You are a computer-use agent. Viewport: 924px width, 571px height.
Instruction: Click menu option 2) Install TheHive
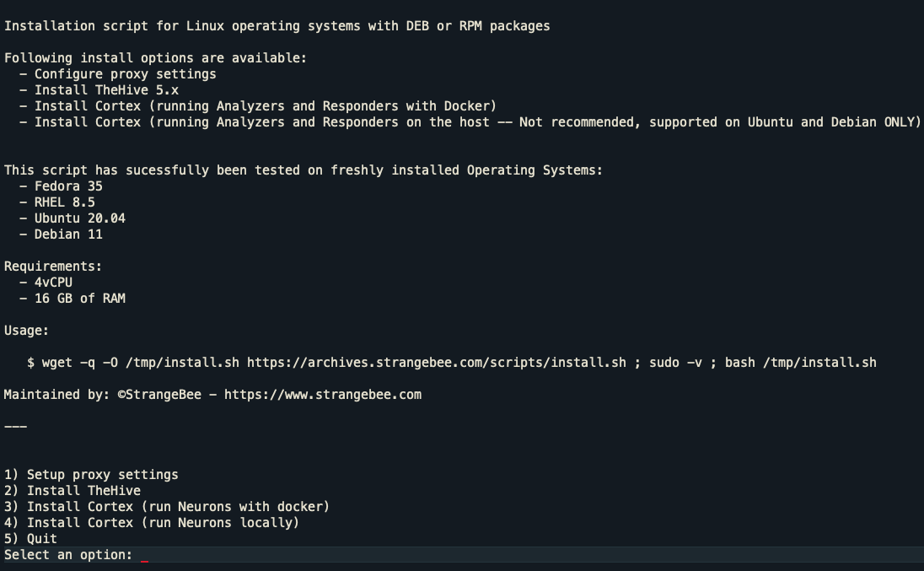[x=73, y=491]
